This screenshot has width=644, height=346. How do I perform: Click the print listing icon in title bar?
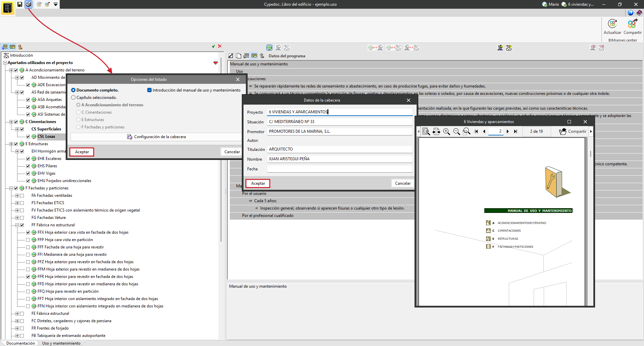[29, 4]
